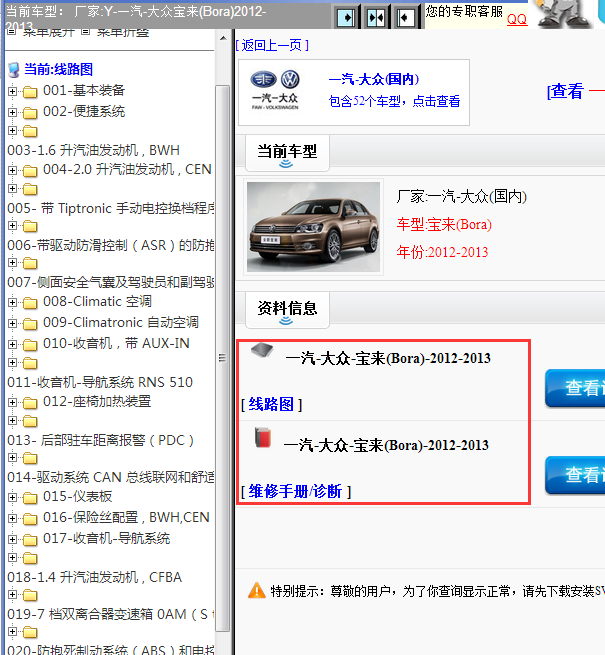This screenshot has height=655, width=605.
Task: Click 包含52个车型，点击查看 link
Action: tap(394, 101)
